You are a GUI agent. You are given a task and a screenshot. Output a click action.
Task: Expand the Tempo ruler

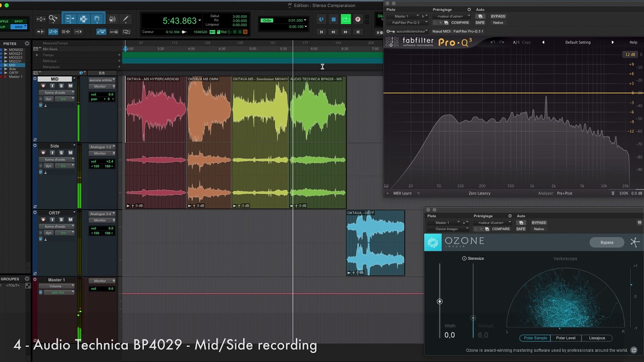(x=37, y=55)
